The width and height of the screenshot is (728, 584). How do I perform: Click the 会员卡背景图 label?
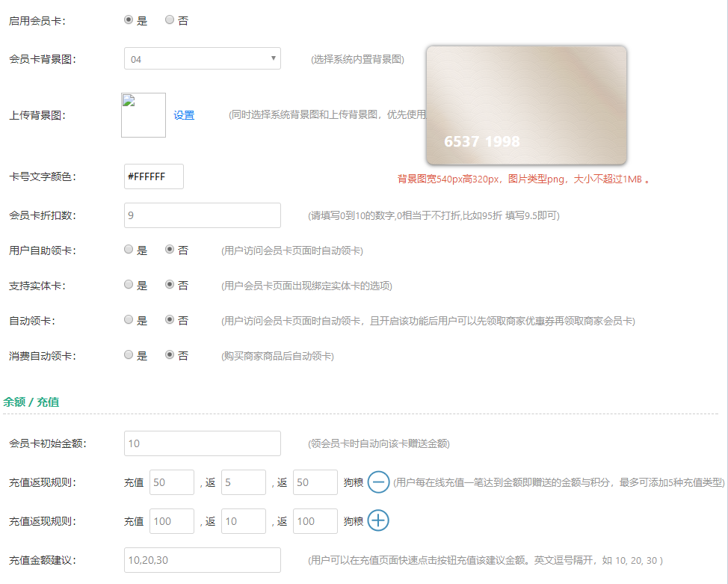coord(43,59)
